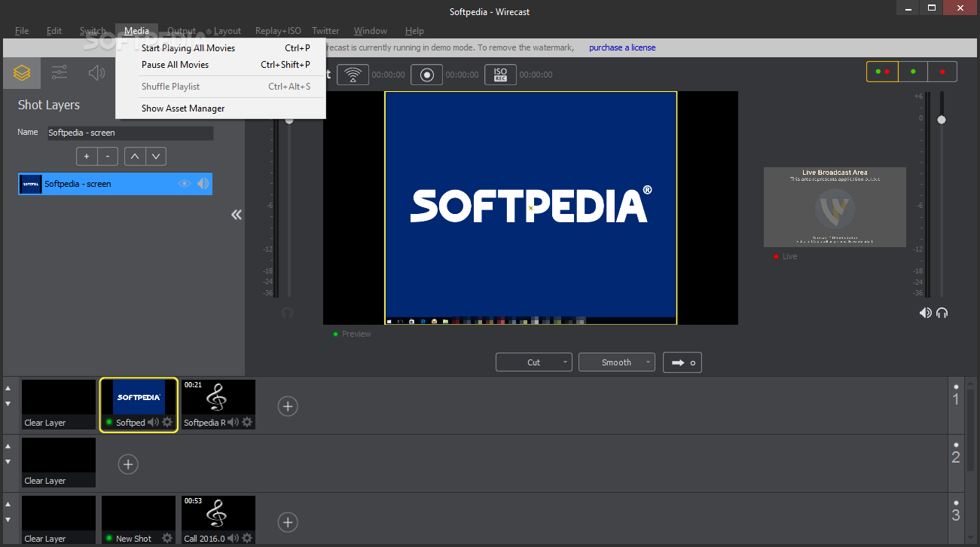The height and width of the screenshot is (547, 980).
Task: Select the Softpedia - screen layer row
Action: click(115, 184)
